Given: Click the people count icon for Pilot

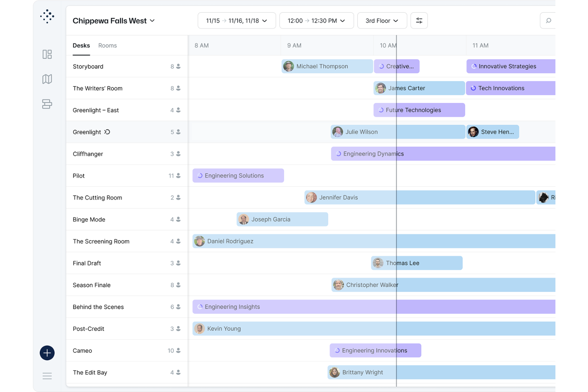Looking at the screenshot, I should tap(178, 175).
